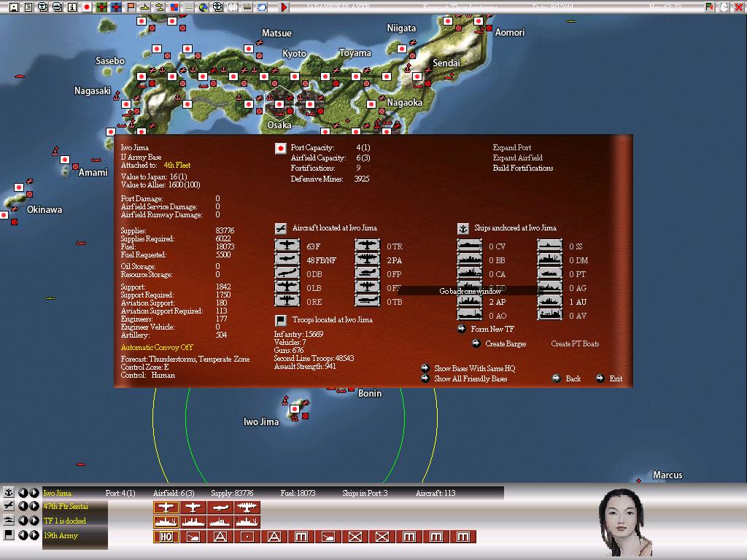Click the 0 FP float plane icon
The width and height of the screenshot is (747, 560).
coord(368,273)
